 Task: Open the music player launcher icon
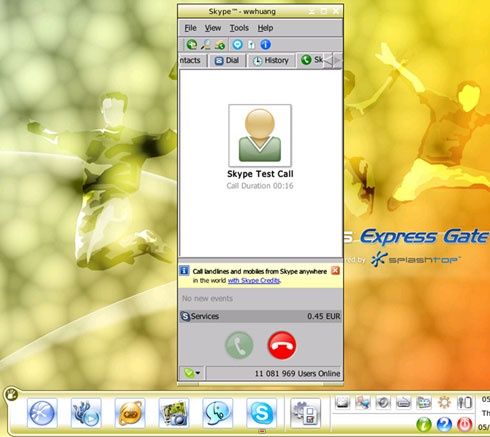86,413
